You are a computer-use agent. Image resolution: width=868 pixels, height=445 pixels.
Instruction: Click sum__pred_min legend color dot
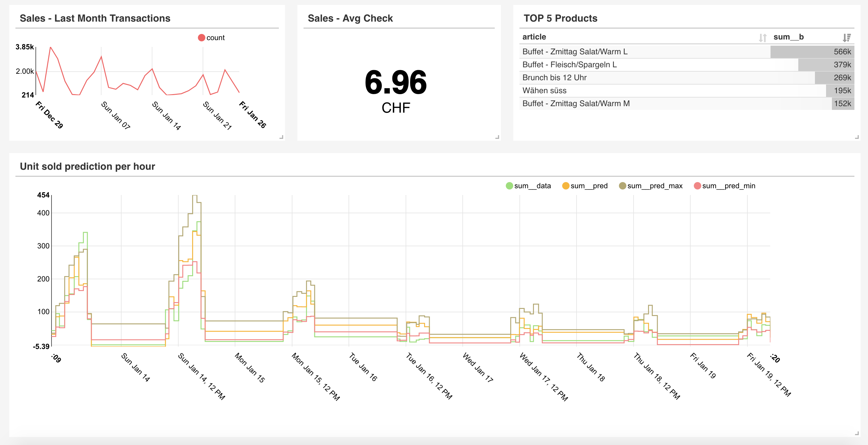(x=697, y=186)
